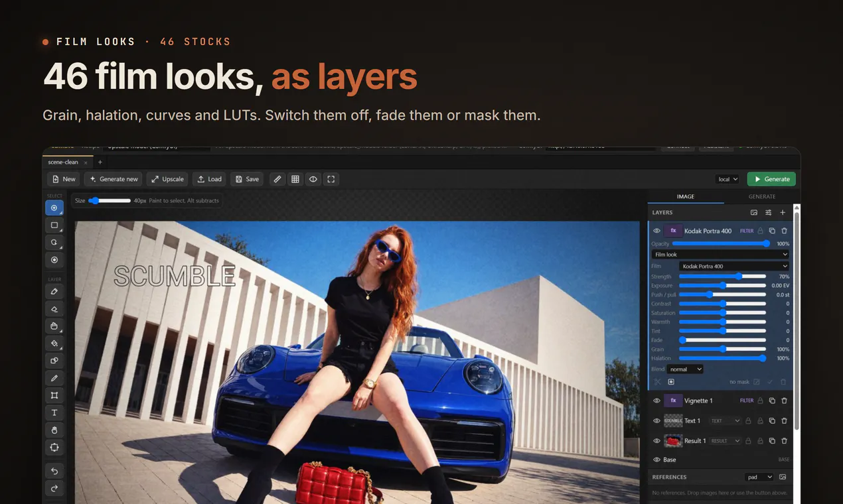Open the Result 1 layer type dropdown
Screen dimensions: 843x504
(x=725, y=440)
